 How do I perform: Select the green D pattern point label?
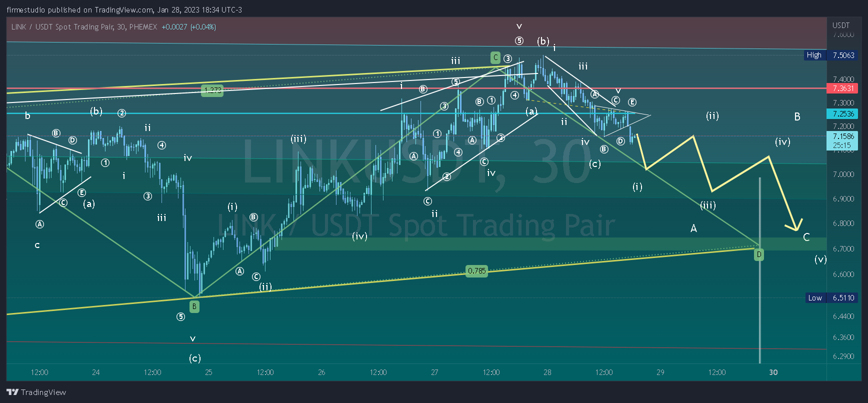point(759,254)
